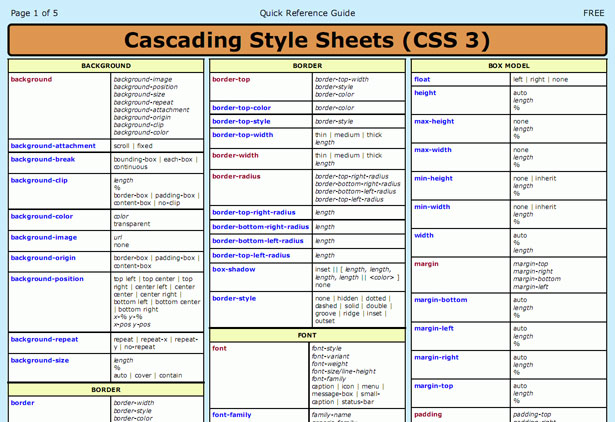
Task: Click the 'background-attachment' value in the background list
Action: pyautogui.click(x=151, y=110)
